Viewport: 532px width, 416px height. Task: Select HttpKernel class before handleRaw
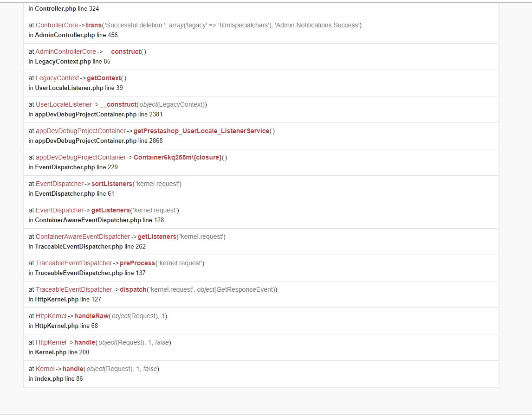[51, 316]
